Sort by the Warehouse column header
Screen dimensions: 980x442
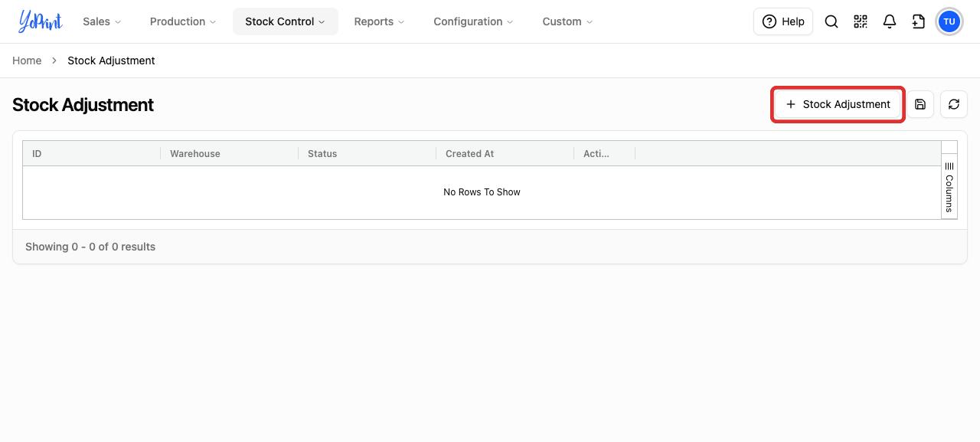click(x=229, y=153)
